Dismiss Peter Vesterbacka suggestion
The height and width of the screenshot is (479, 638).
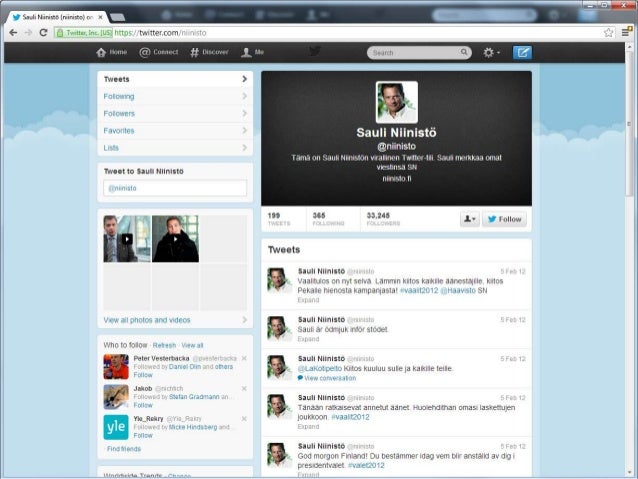coord(244,358)
